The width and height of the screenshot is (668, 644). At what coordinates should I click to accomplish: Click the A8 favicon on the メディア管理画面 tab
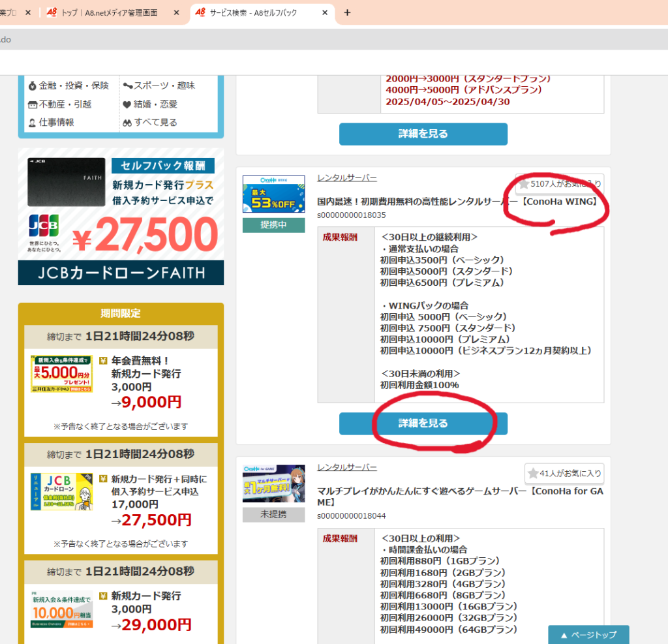[52, 12]
